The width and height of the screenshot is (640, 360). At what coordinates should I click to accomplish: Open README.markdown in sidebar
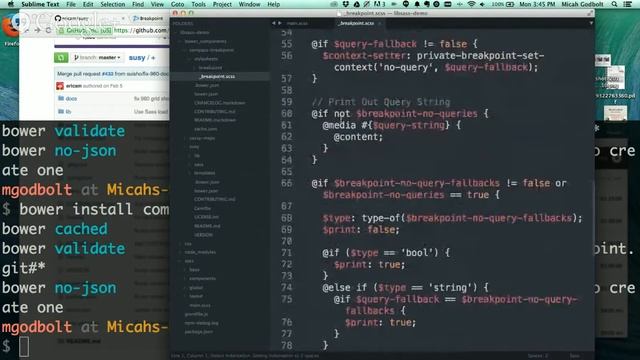tap(215, 120)
